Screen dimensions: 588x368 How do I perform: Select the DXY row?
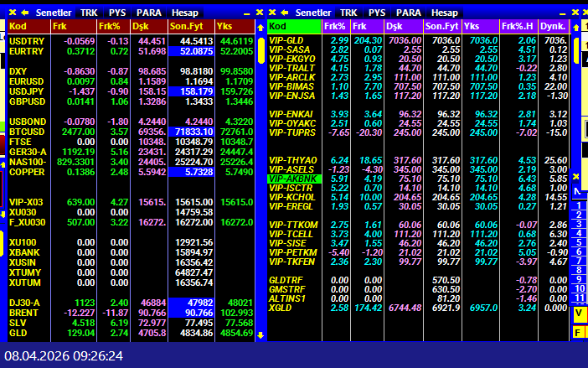click(x=132, y=71)
